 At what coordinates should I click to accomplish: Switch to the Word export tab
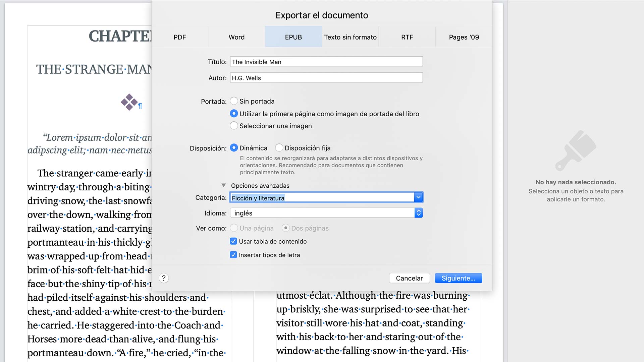coord(236,37)
